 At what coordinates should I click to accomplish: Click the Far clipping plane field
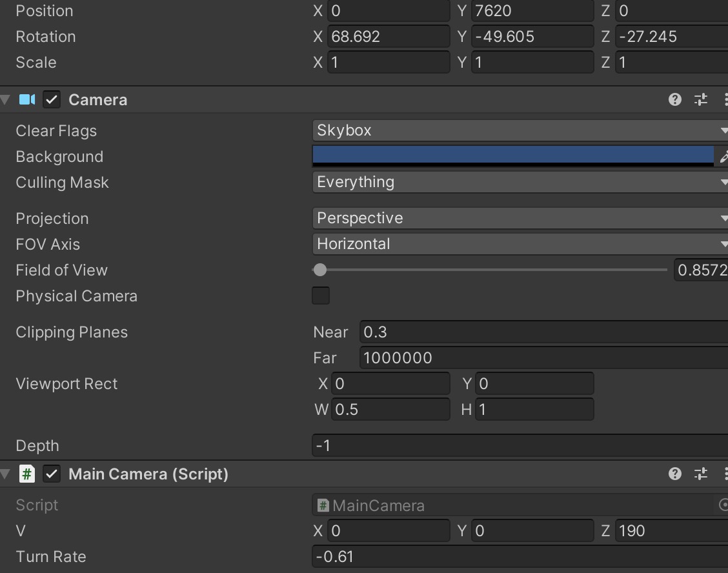[542, 358]
